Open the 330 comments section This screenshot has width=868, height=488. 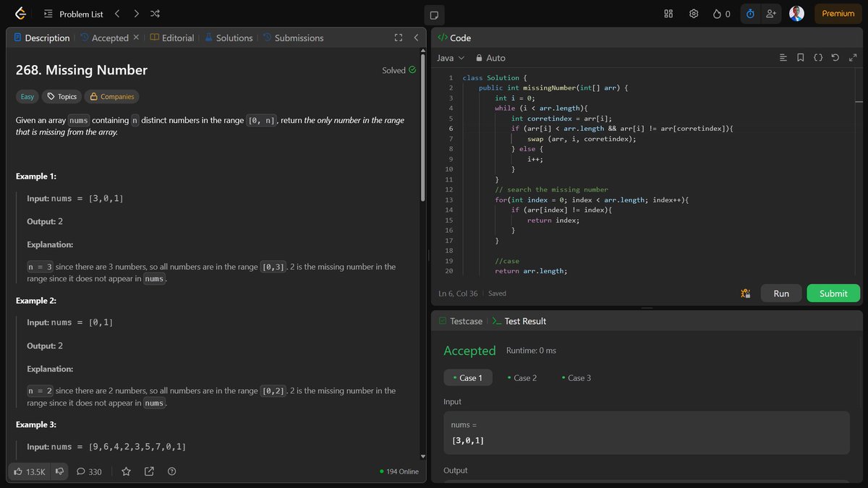click(89, 471)
